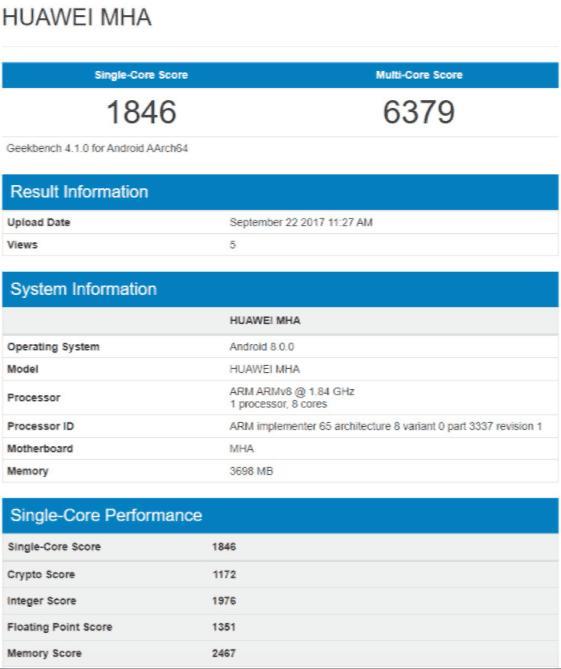Click the HUAWEI MHA page title
Viewport: 561px width, 669px height.
click(x=77, y=17)
